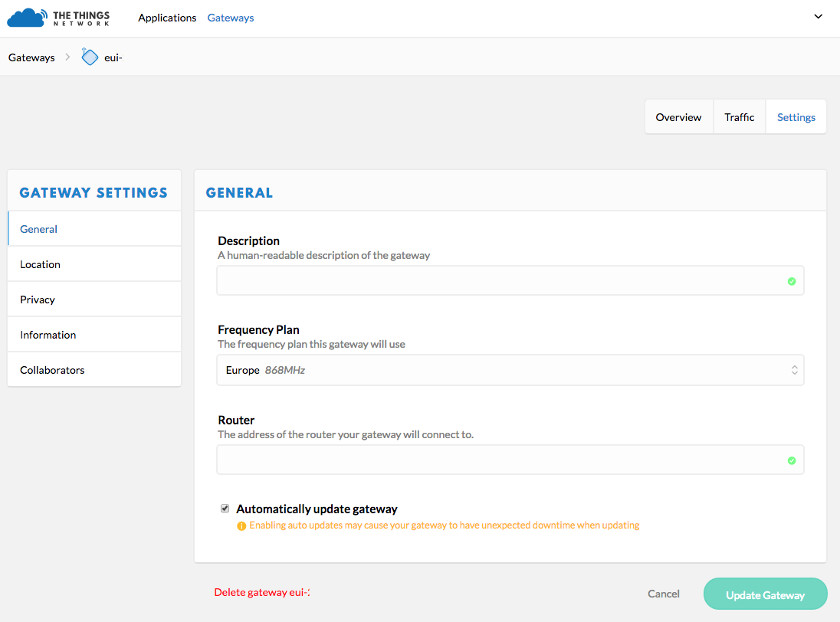Click the Cancel button
The image size is (840, 622).
click(x=664, y=594)
